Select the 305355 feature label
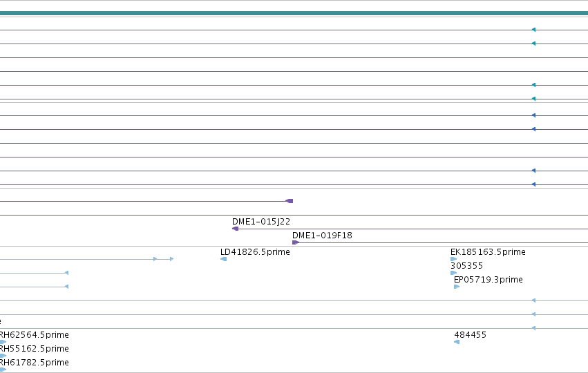Screen dimensions: 588x373 click(466, 266)
